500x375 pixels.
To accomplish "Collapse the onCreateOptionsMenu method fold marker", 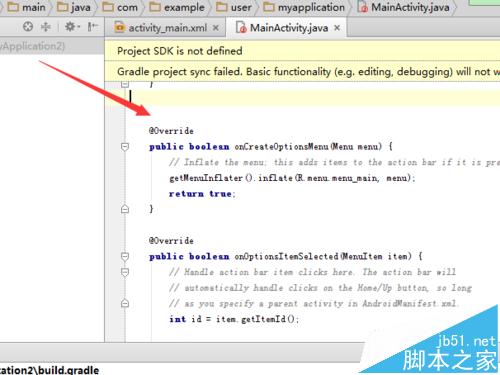I will coord(125,146).
